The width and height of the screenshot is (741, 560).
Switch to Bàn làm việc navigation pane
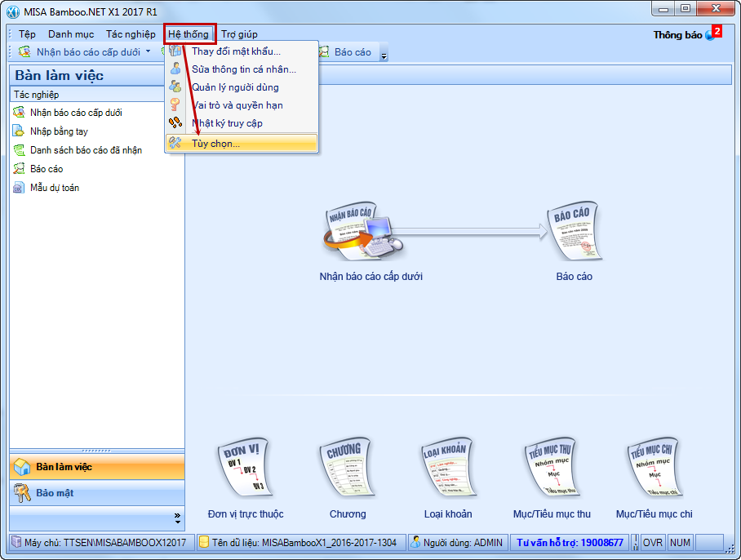point(97,467)
